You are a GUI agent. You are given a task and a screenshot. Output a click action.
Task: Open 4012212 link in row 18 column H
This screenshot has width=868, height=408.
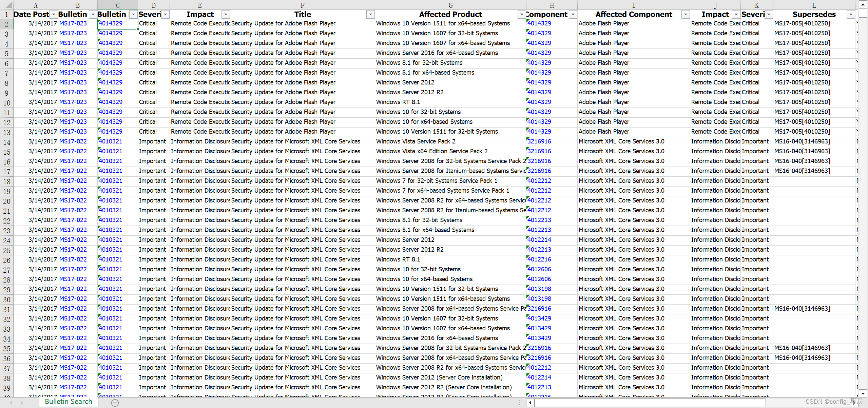point(539,181)
